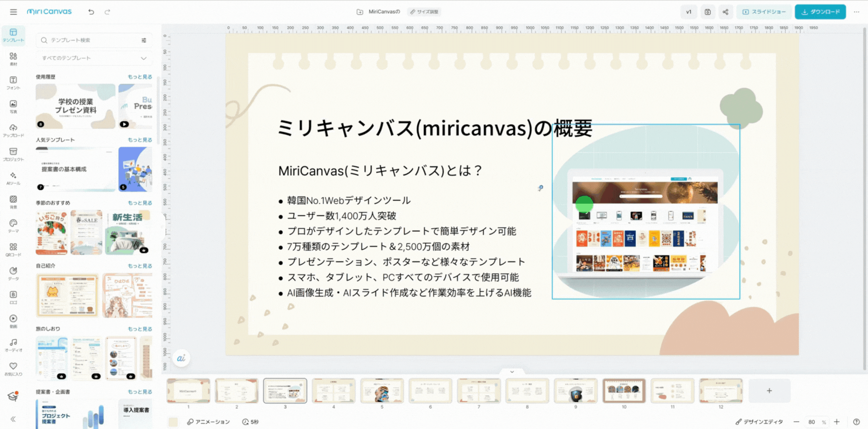Select 提案書の基本構成 template
Viewport: 868px width, 429px height.
tap(75, 169)
